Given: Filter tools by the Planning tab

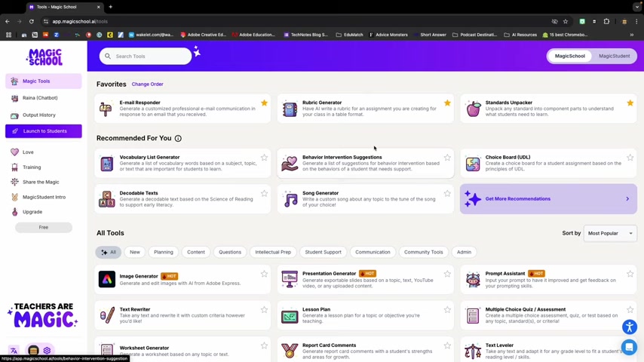Looking at the screenshot, I should coord(164,252).
